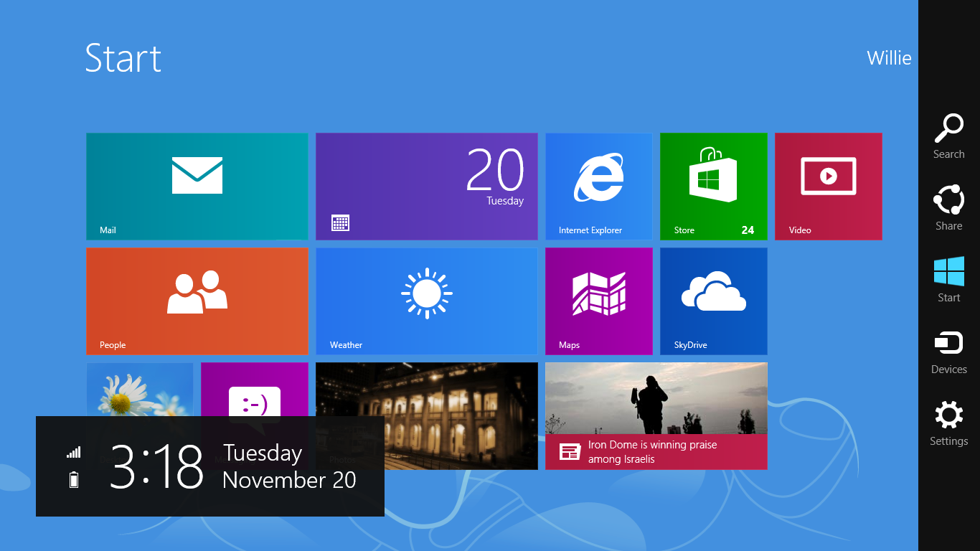Open the Weather tile

point(427,301)
